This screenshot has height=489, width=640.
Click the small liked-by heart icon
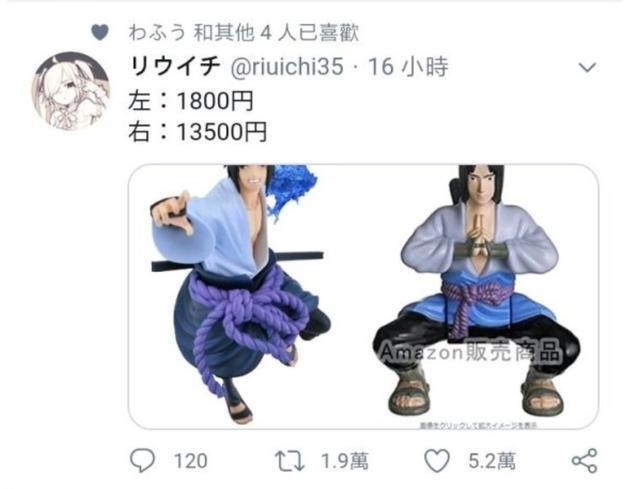click(100, 32)
